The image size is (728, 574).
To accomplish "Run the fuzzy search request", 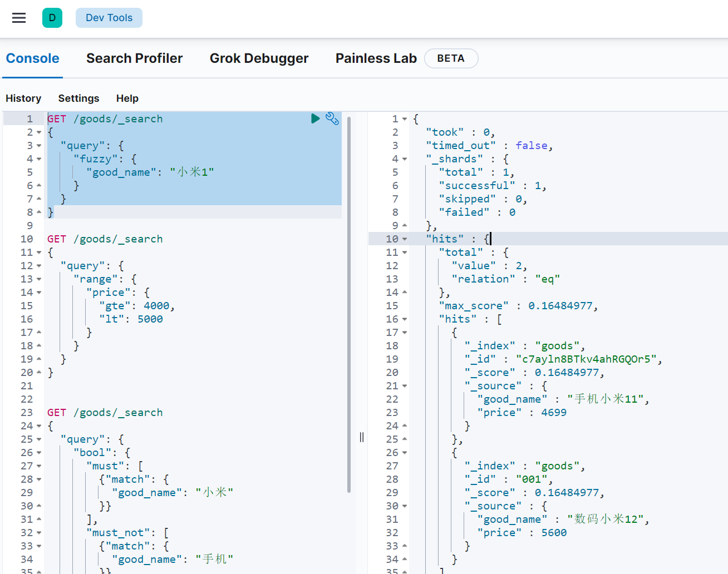I will pos(315,118).
